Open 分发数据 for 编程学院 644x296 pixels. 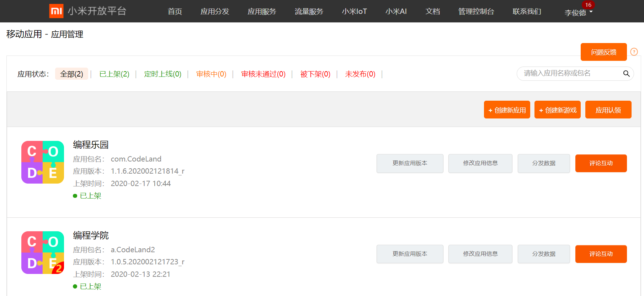[x=544, y=254]
